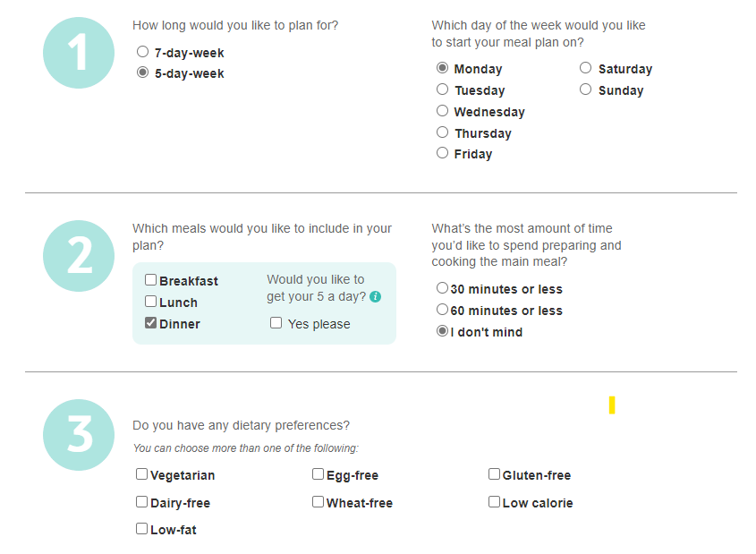Select the Low-fat preference
This screenshot has width=756, height=554.
pos(141,528)
